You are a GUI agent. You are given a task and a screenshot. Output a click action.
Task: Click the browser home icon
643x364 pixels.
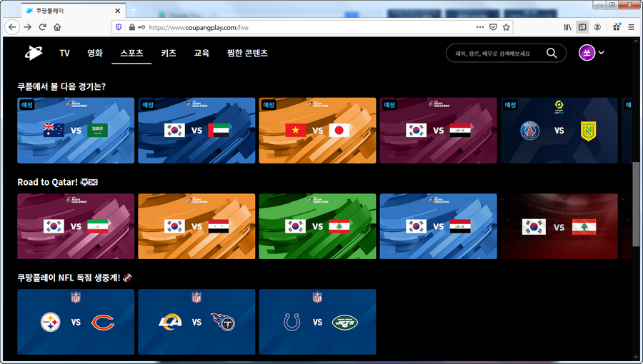[57, 27]
